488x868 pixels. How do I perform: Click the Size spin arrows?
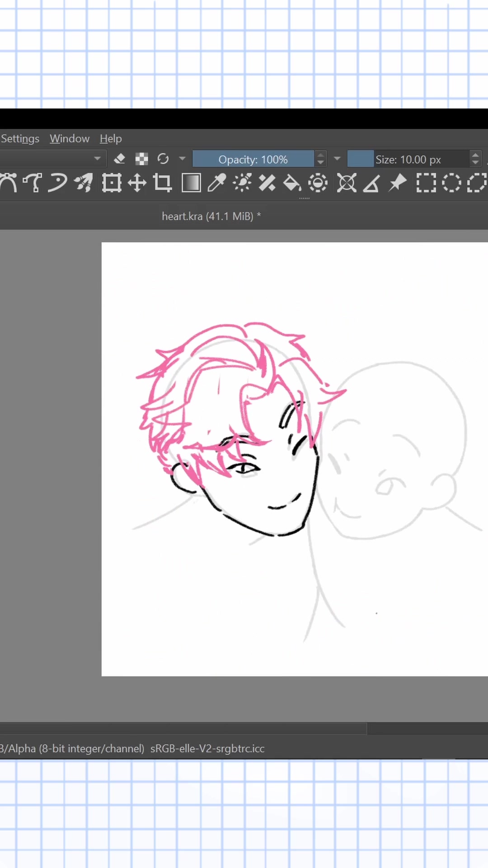475,159
